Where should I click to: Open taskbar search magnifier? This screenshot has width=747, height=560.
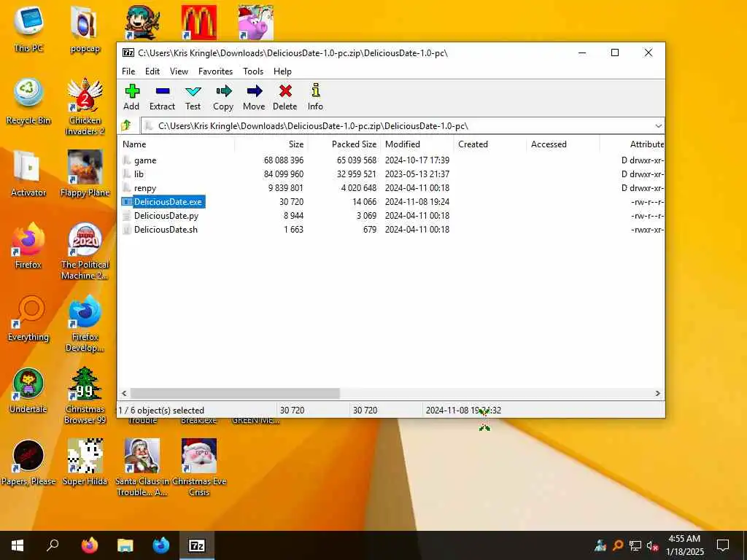(53, 545)
